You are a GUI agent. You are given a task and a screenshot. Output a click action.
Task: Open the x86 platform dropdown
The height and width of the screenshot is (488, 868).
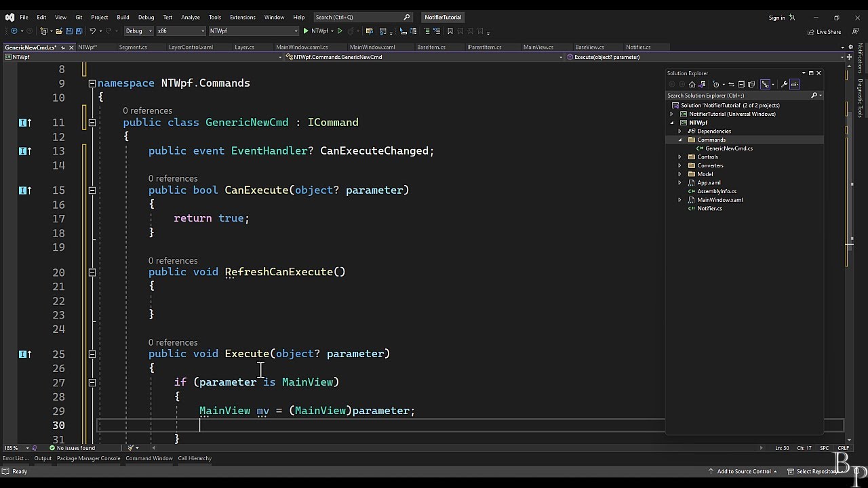tap(180, 30)
